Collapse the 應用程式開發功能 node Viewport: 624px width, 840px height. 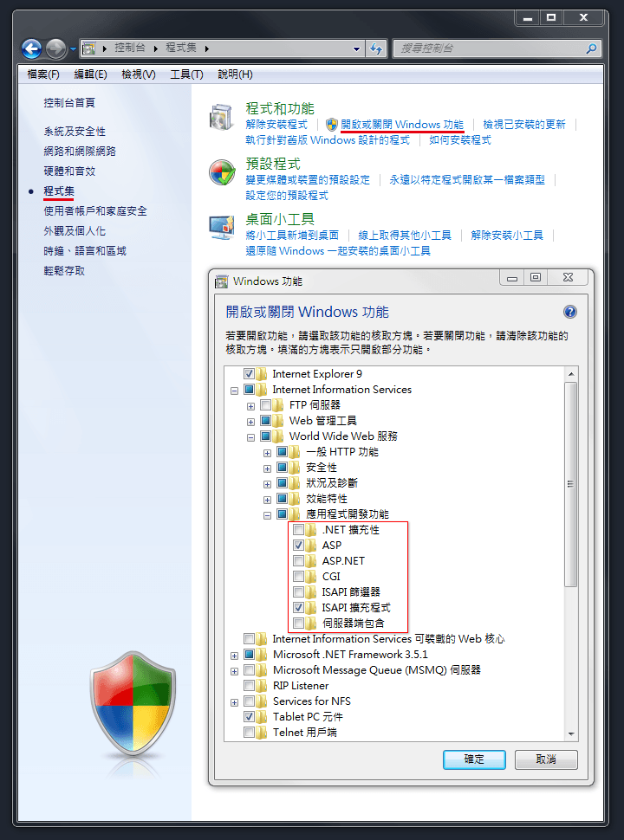[x=267, y=515]
